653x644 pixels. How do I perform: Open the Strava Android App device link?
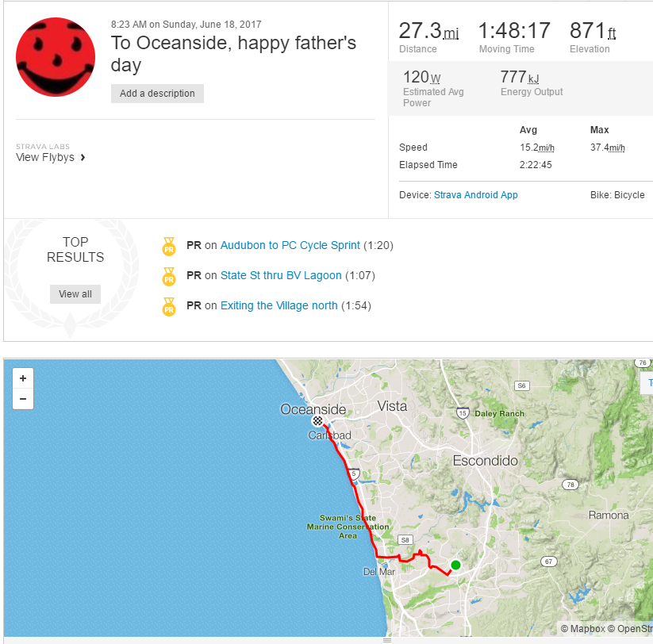coord(475,195)
